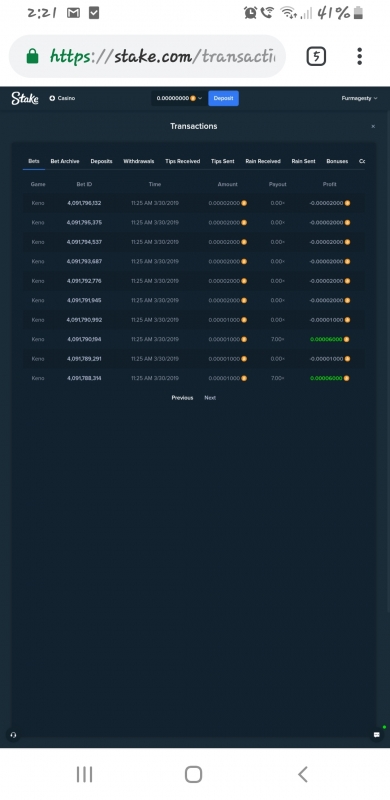Open bet ID 4,091,793,687

(84, 261)
